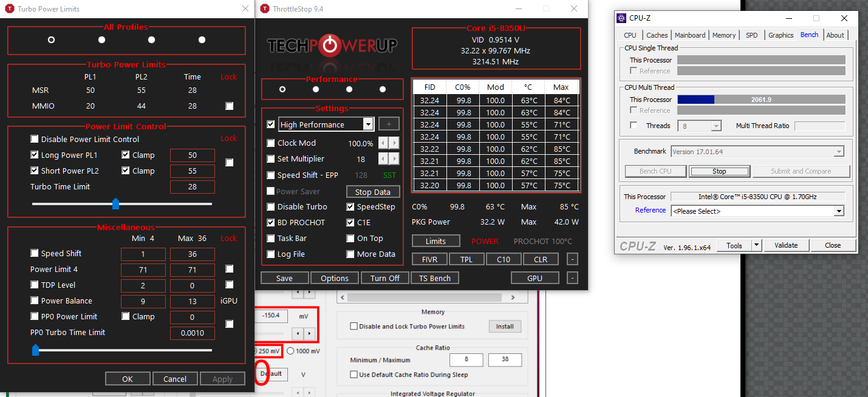The width and height of the screenshot is (868, 397).
Task: Enable Speed Shift in Miscellaneous
Action: click(x=35, y=253)
